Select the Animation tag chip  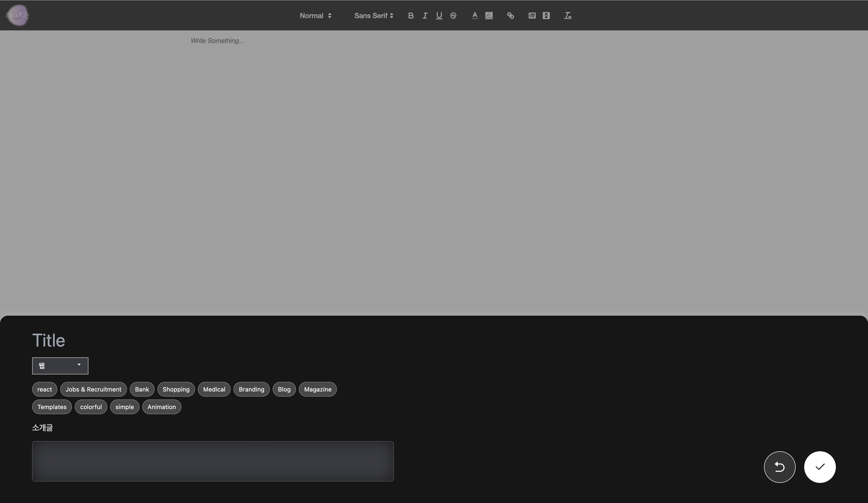[161, 407]
